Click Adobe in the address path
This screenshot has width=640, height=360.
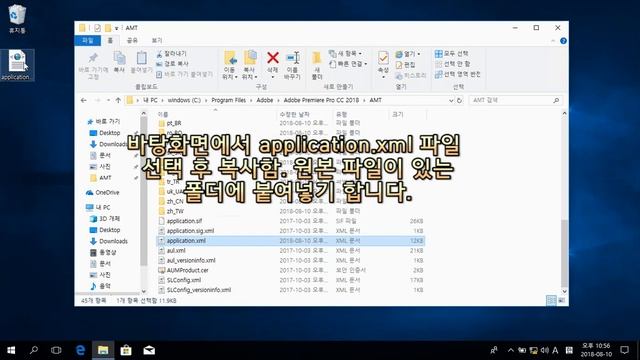click(264, 100)
